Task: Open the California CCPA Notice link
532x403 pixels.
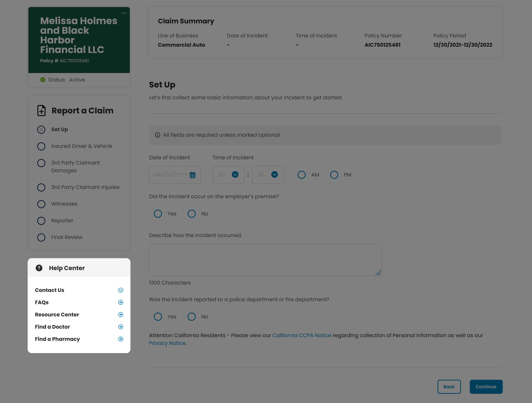Action: [302, 335]
